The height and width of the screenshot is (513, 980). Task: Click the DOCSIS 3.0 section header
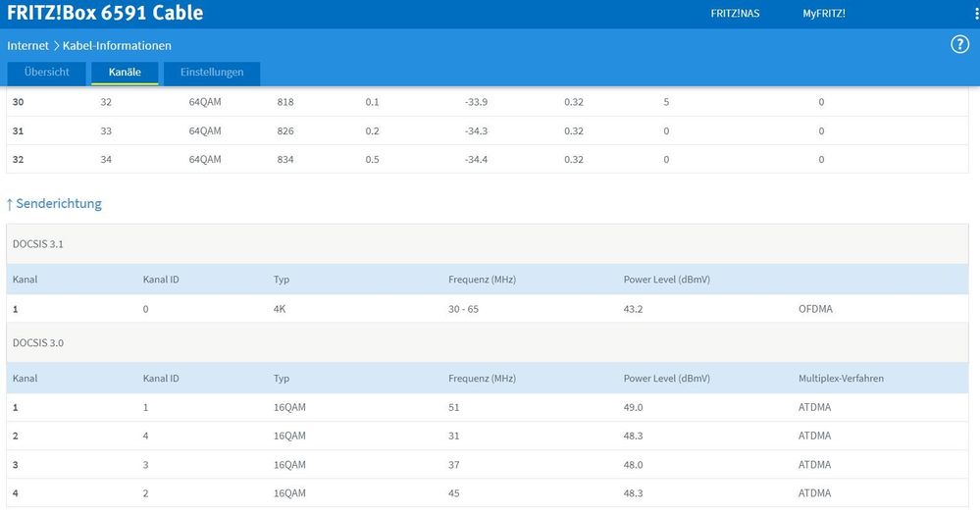(39, 343)
